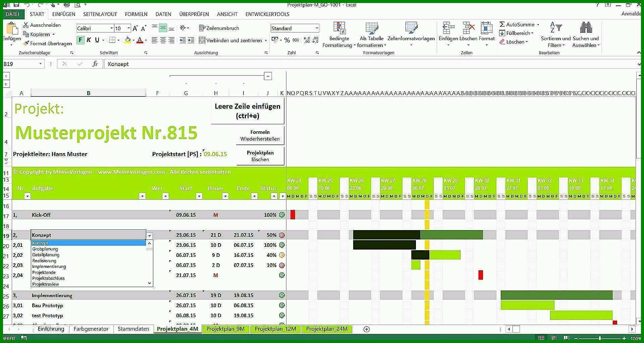This screenshot has width=644, height=343.
Task: Open Status column filter dropdown
Action: pyautogui.click(x=274, y=196)
